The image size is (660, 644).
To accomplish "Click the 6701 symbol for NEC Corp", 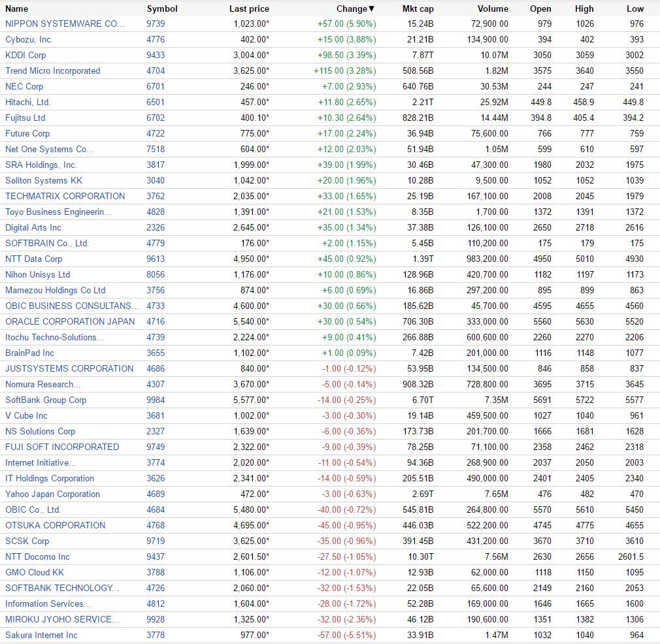I will tap(156, 87).
